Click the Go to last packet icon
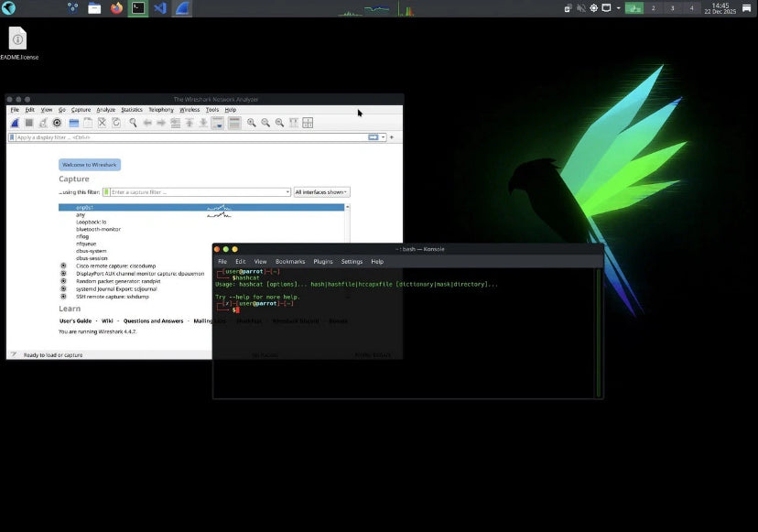The height and width of the screenshot is (532, 758). pos(203,123)
